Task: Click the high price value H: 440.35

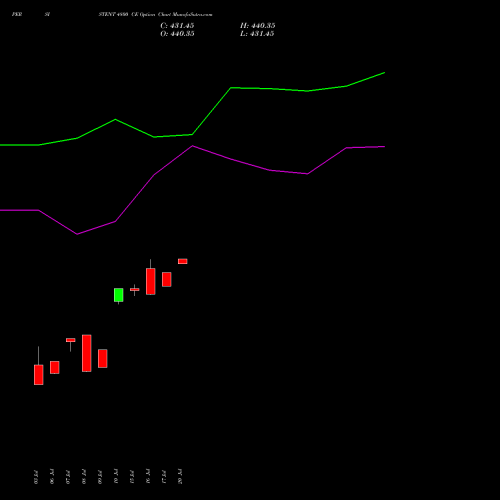Action: (258, 26)
